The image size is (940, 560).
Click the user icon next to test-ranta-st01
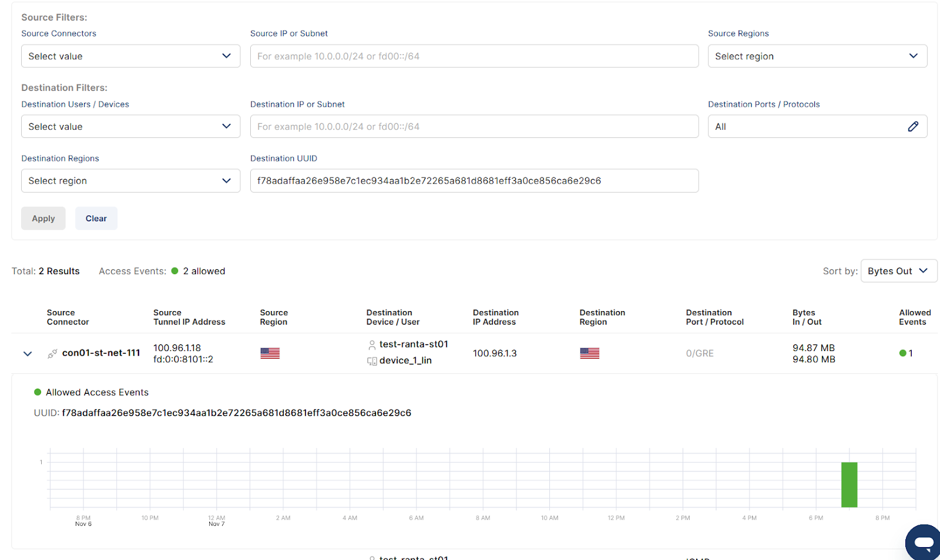tap(372, 345)
